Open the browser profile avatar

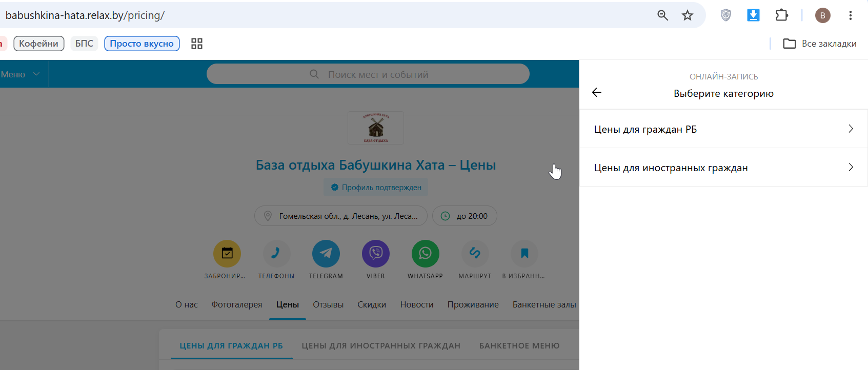822,15
